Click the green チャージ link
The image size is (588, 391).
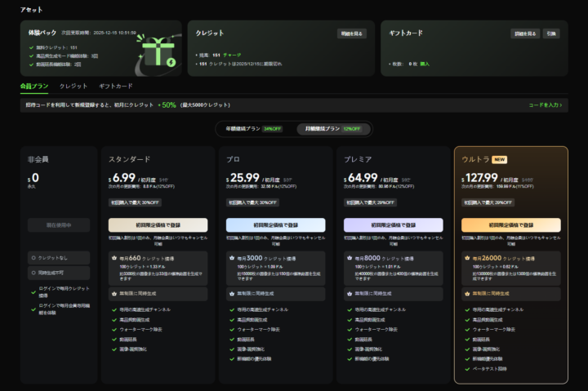(x=232, y=56)
